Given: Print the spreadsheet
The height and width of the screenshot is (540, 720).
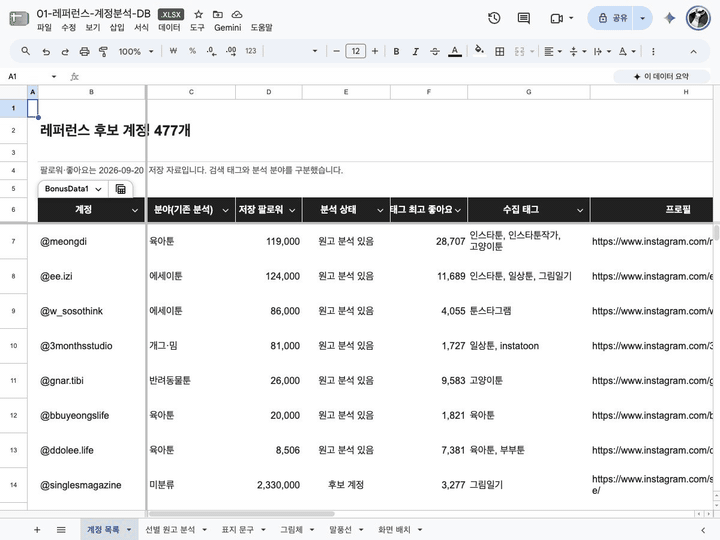Looking at the screenshot, I should 84,51.
